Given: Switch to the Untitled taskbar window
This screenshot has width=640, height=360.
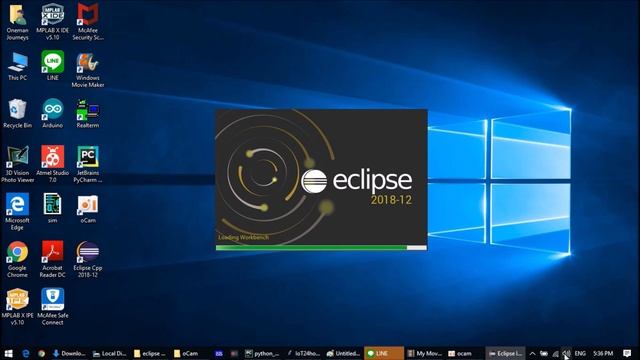Looking at the screenshot, I should tap(343, 353).
